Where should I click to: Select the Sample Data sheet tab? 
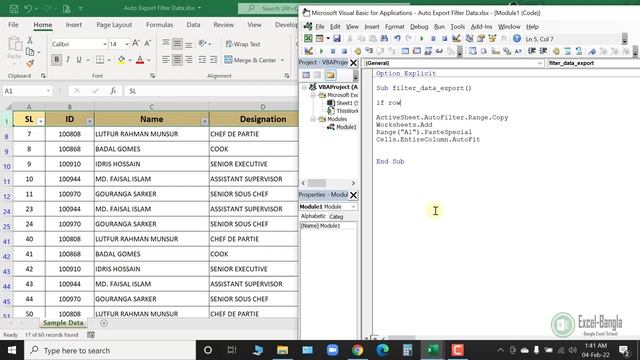63,323
